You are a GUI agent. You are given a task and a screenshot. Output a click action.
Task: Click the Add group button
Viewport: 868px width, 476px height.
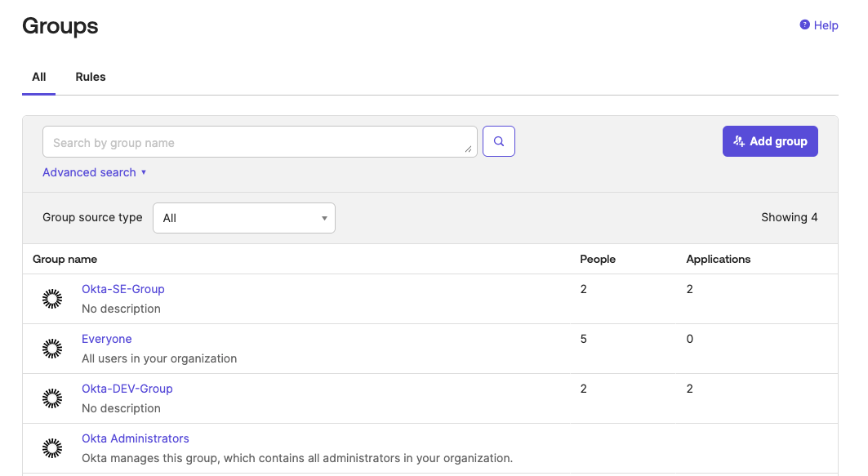pyautogui.click(x=770, y=141)
